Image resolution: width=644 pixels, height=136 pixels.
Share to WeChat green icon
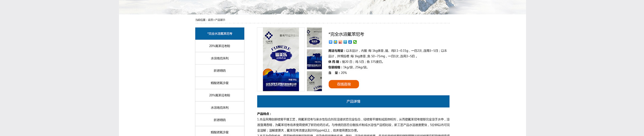pyautogui.click(x=355, y=42)
